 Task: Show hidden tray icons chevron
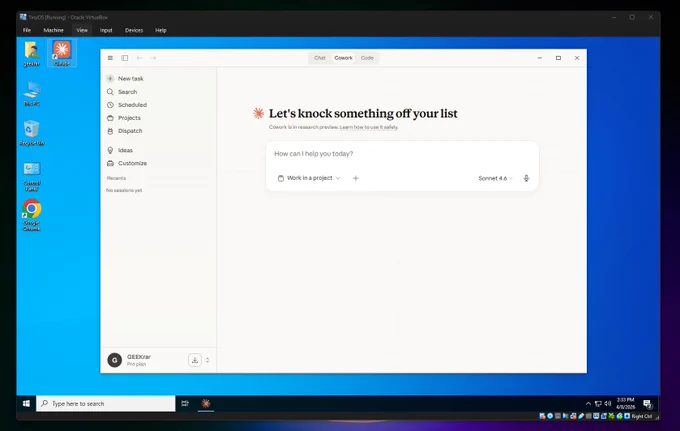(x=588, y=404)
